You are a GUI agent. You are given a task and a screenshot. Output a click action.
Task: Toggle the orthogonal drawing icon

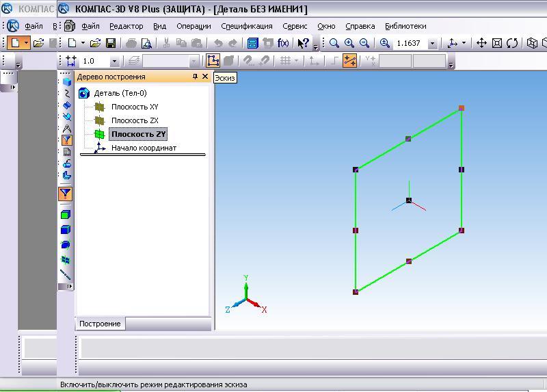[334, 61]
